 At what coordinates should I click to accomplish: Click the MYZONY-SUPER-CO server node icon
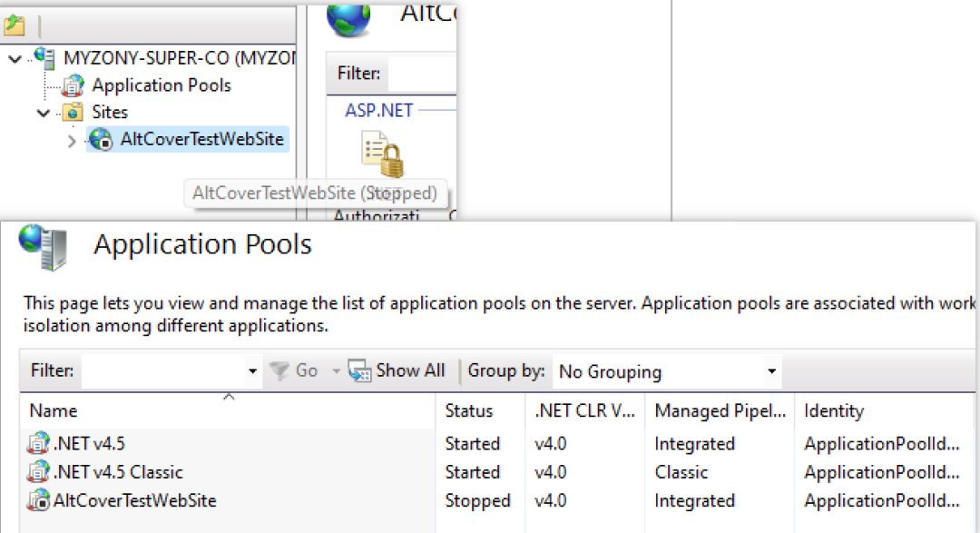[x=44, y=58]
